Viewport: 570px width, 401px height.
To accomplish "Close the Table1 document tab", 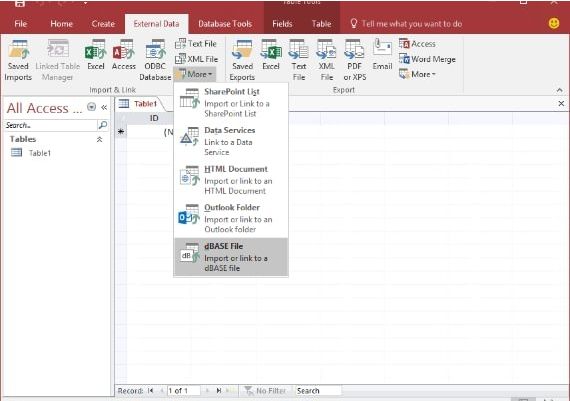I will [561, 104].
